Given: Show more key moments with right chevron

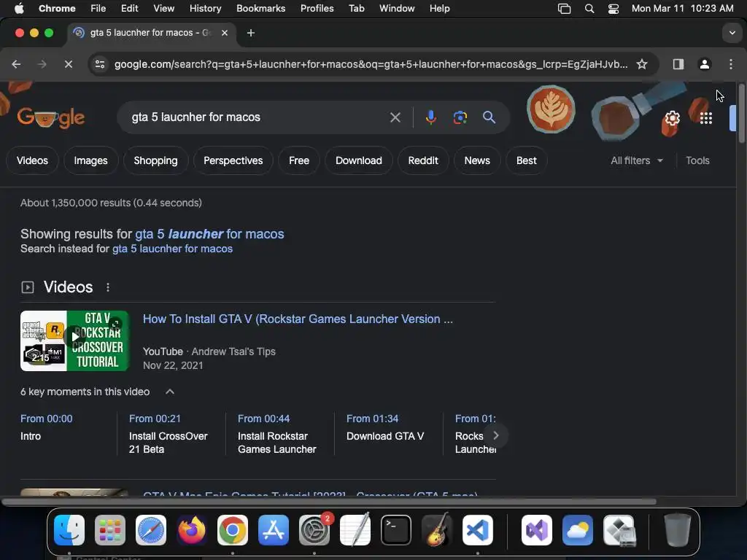Looking at the screenshot, I should [x=495, y=435].
